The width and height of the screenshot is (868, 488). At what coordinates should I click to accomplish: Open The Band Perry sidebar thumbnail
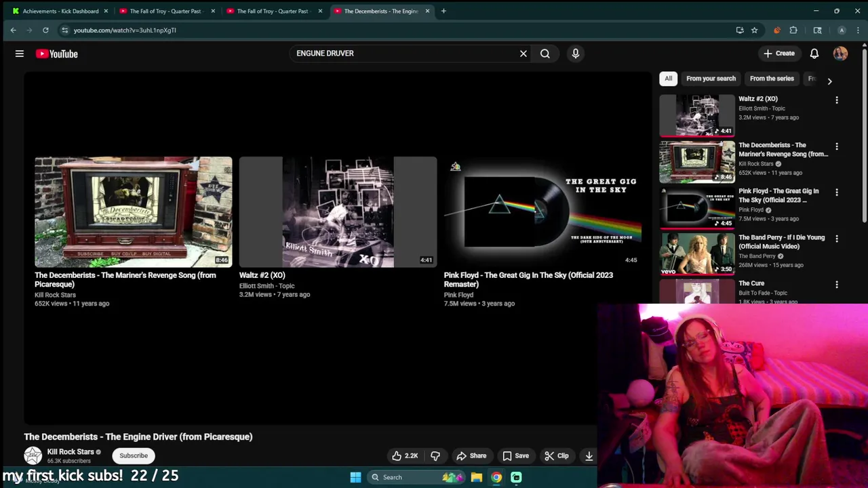(x=697, y=253)
